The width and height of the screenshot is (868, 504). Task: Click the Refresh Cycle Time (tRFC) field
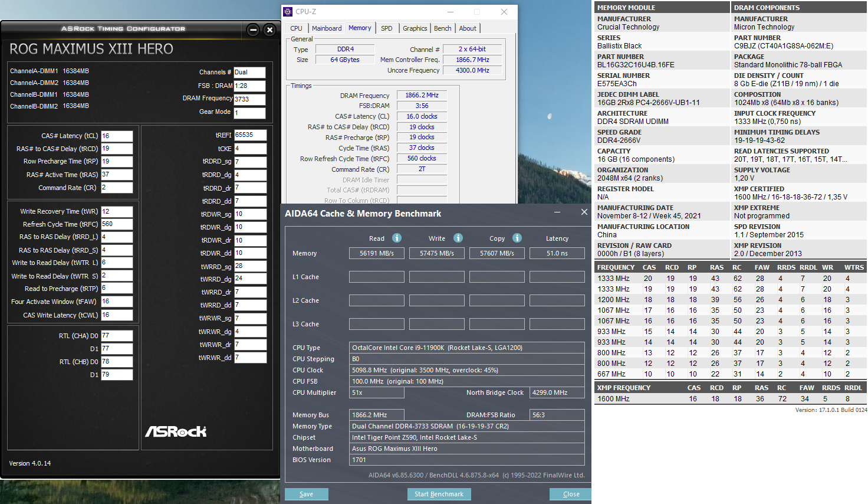(x=117, y=224)
